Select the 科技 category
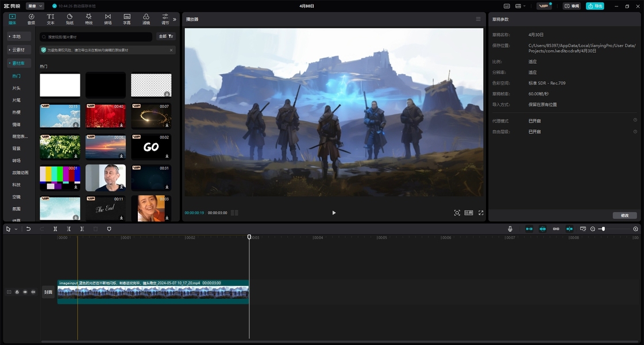This screenshot has width=644, height=345. coord(17,185)
